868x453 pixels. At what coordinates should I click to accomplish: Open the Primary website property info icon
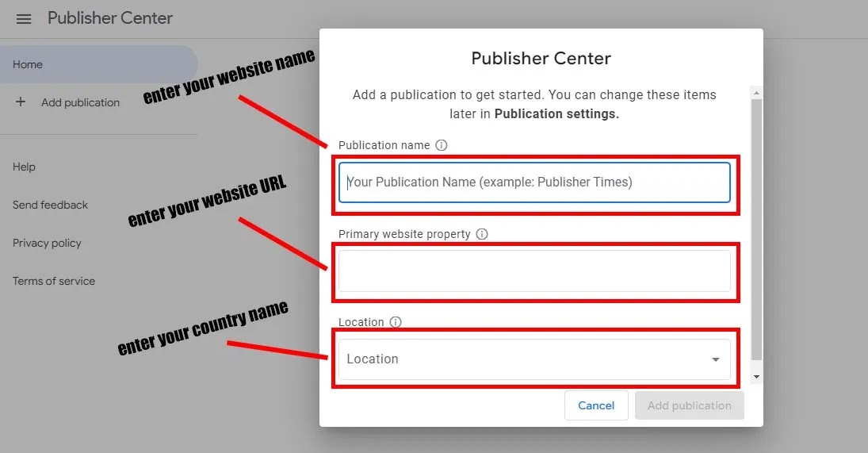click(482, 234)
